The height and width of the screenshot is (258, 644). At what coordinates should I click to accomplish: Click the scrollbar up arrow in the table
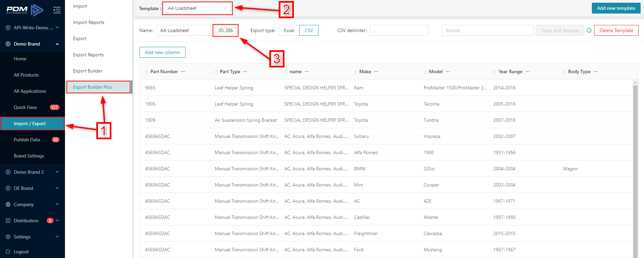[636, 82]
